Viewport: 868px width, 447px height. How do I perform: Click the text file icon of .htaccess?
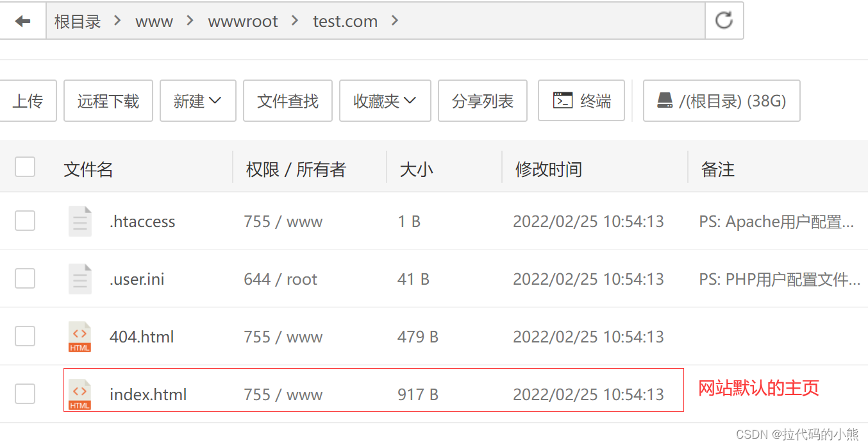pos(79,221)
